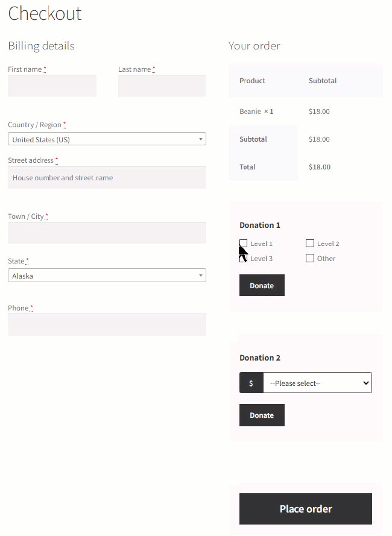This screenshot has height=536, width=392.
Task: Expand the State dropdown showing Alaska
Action: point(107,276)
